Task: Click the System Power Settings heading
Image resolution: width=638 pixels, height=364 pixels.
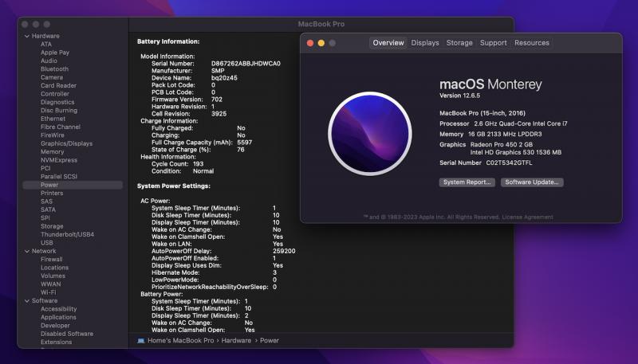Action: [x=173, y=186]
